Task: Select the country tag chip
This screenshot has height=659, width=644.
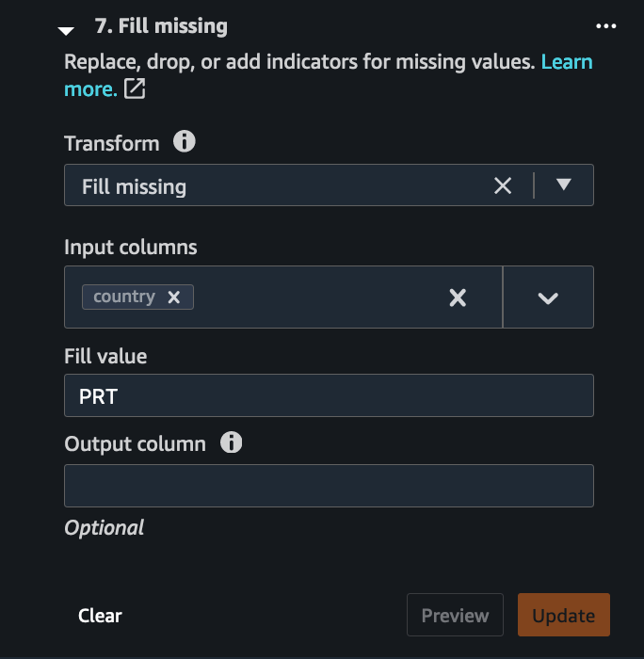Action: (x=124, y=297)
